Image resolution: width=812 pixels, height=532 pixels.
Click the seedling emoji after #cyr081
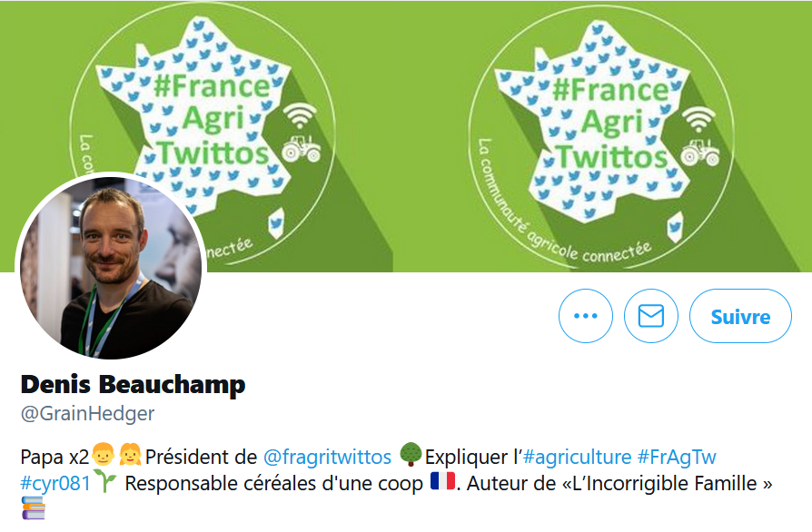click(105, 481)
